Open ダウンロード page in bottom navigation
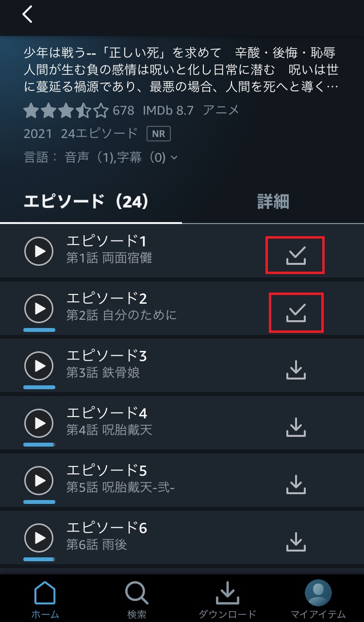Image resolution: width=364 pixels, height=622 pixels. [x=227, y=600]
